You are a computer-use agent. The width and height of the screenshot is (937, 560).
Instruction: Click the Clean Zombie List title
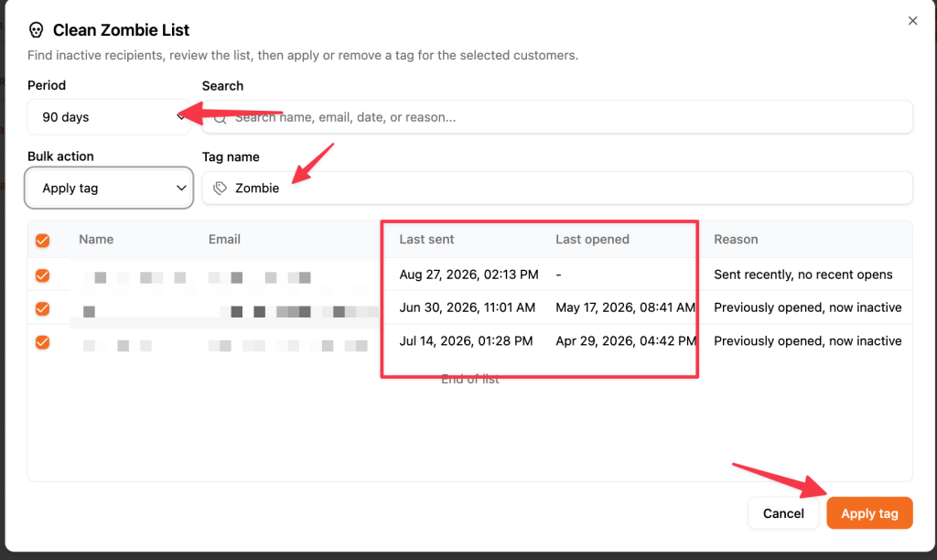point(122,30)
